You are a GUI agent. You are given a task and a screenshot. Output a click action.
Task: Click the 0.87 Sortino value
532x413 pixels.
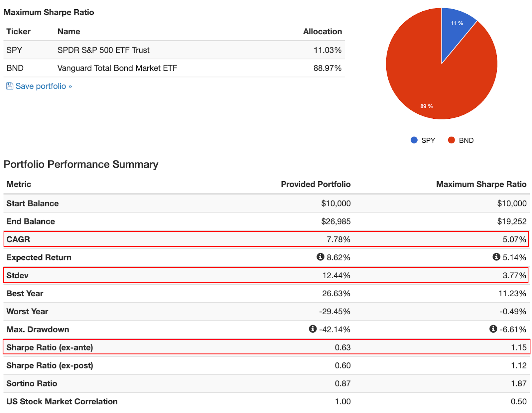coord(343,383)
